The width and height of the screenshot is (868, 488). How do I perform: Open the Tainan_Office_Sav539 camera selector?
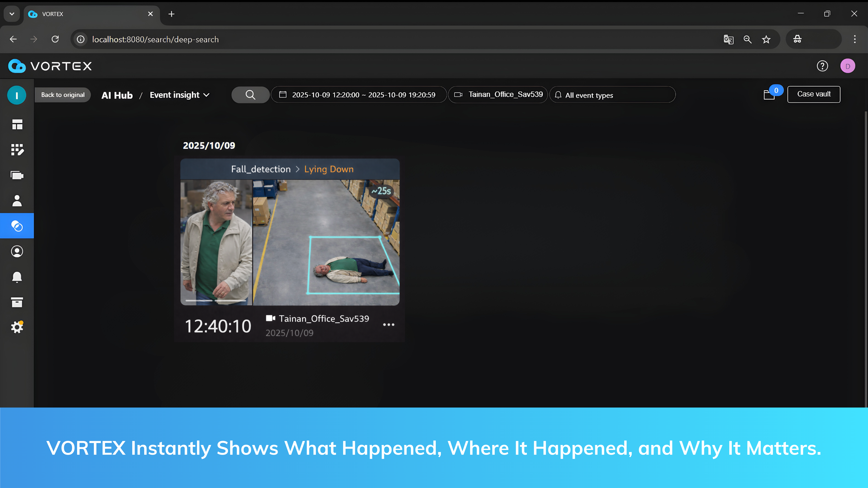(498, 95)
